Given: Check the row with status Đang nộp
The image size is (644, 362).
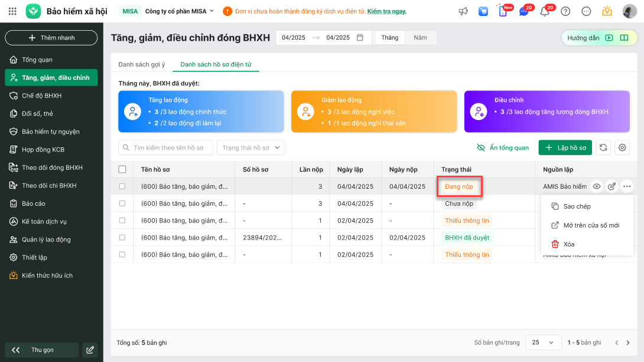Looking at the screenshot, I should (122, 186).
